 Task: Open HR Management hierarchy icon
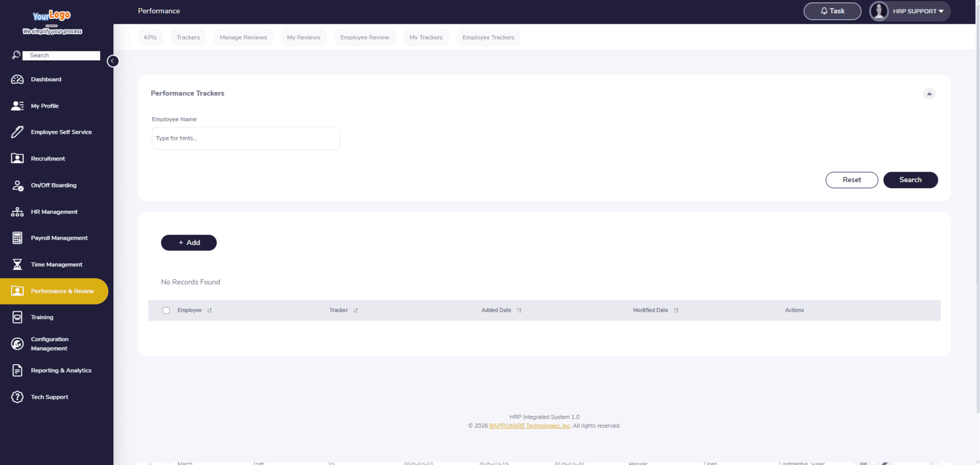coord(17,212)
